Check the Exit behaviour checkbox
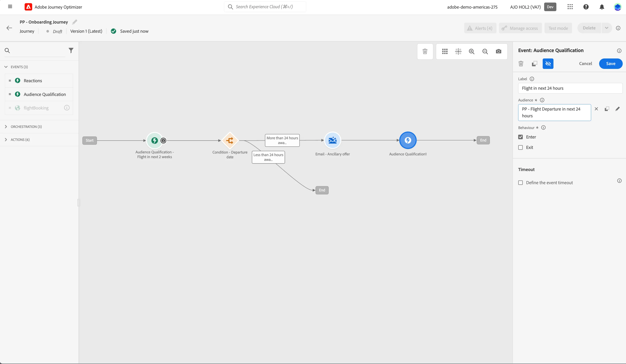The height and width of the screenshot is (364, 626). [521, 147]
